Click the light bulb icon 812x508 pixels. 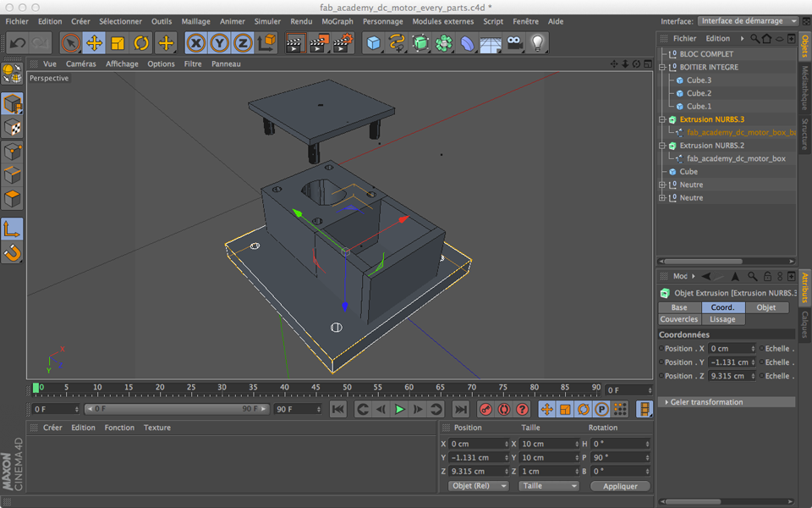[537, 42]
